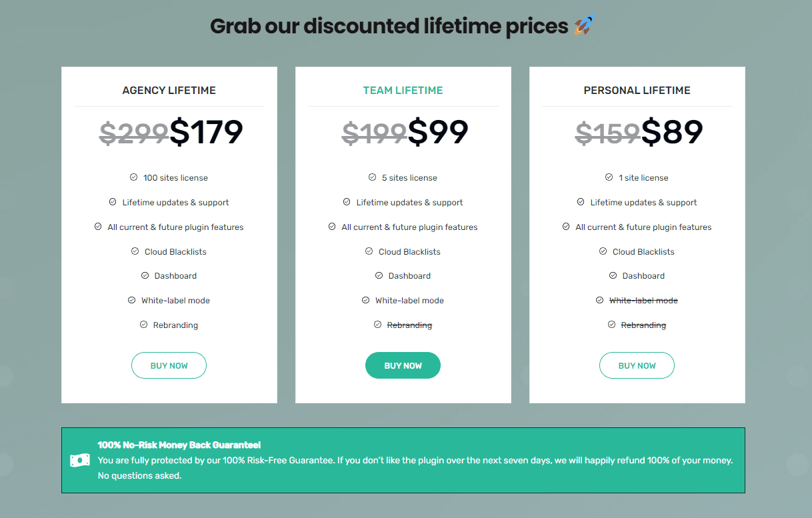Screen dimensions: 812x518
Task: Select the Team Lifetime plan title
Action: pyautogui.click(x=403, y=90)
